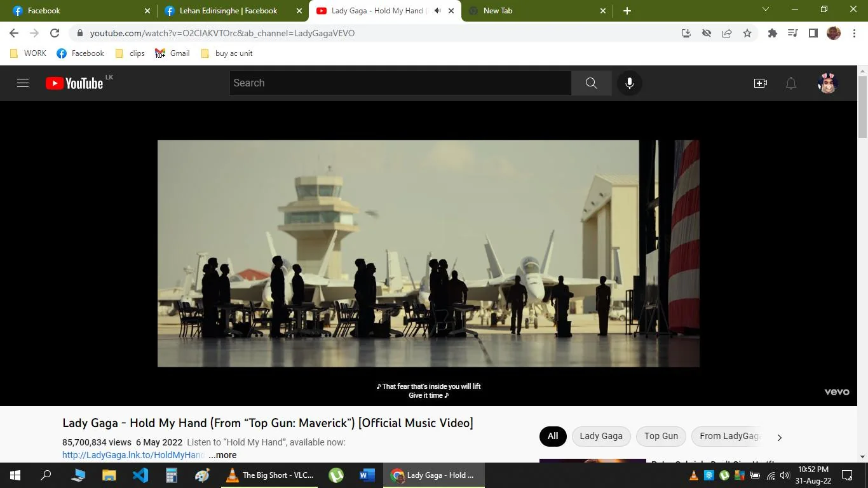The height and width of the screenshot is (488, 868).
Task: Click the video player frame
Action: (x=428, y=254)
